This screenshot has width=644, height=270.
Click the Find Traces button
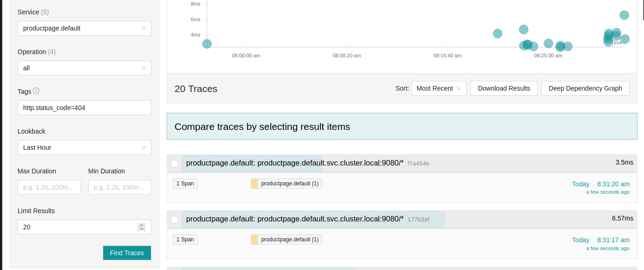pos(127,253)
